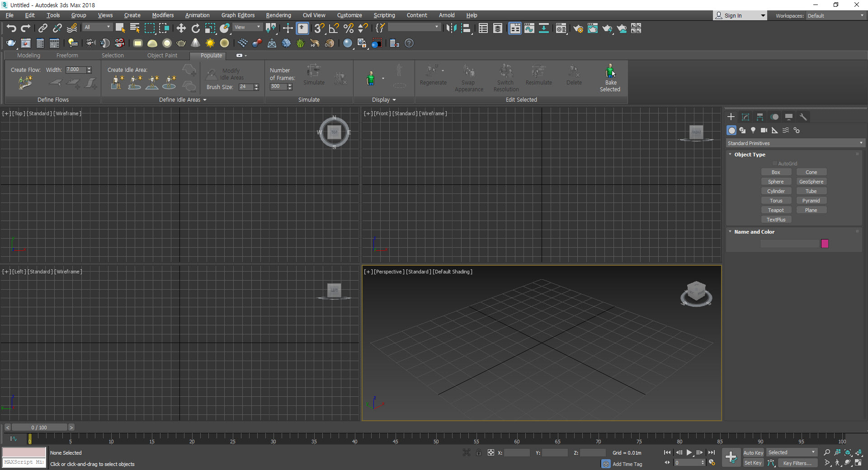Open the selection filter All dropdown

(x=97, y=27)
